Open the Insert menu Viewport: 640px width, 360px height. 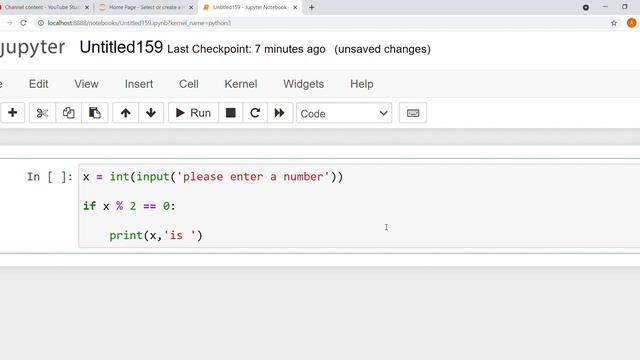139,84
